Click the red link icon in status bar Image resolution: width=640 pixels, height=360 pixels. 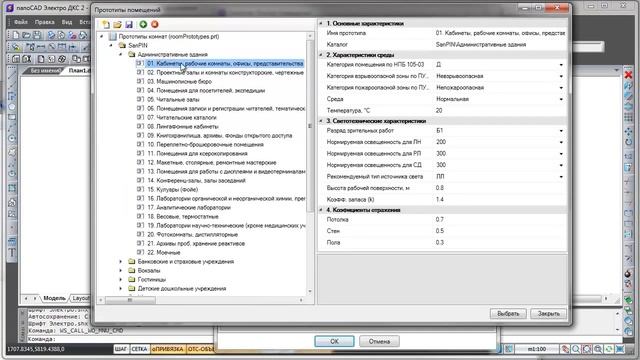point(565,349)
